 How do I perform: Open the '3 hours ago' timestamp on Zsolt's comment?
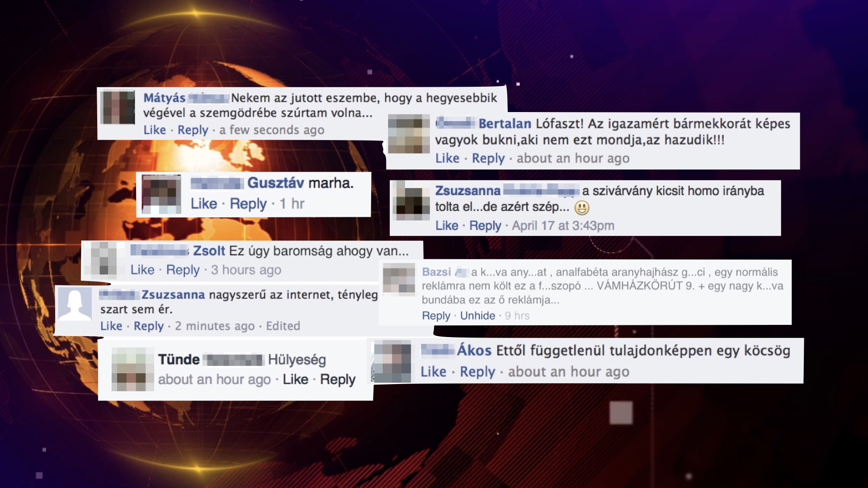[246, 270]
